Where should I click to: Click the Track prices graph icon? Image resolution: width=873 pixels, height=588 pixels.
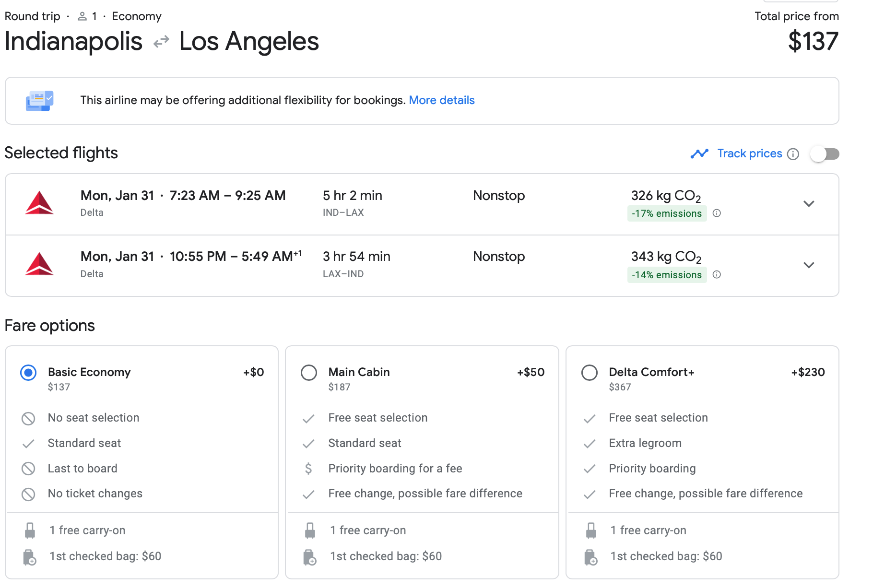tap(699, 153)
